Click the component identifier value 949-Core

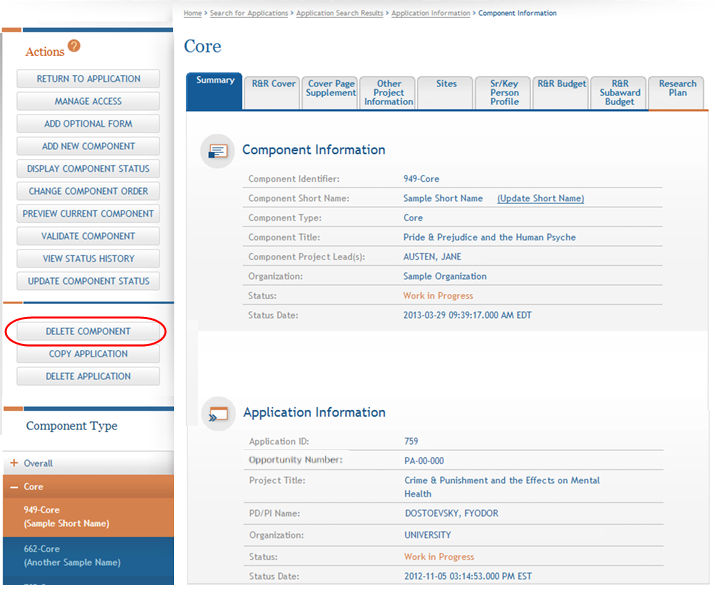tap(421, 179)
